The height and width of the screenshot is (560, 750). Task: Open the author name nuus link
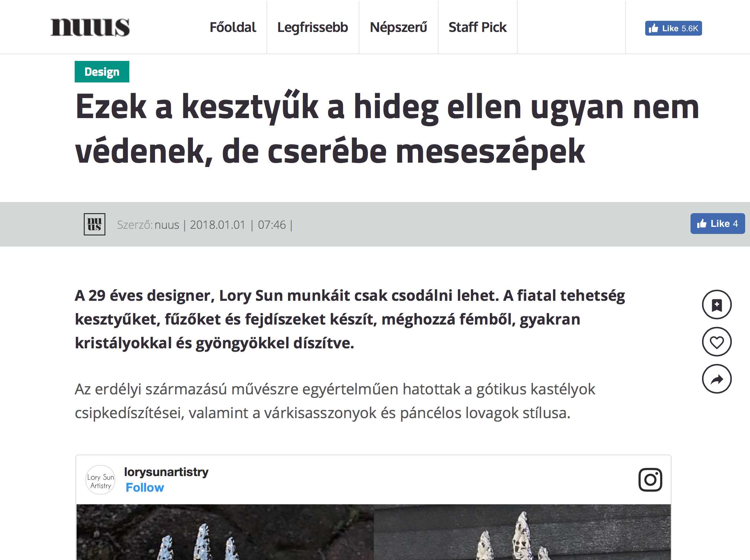tap(167, 225)
